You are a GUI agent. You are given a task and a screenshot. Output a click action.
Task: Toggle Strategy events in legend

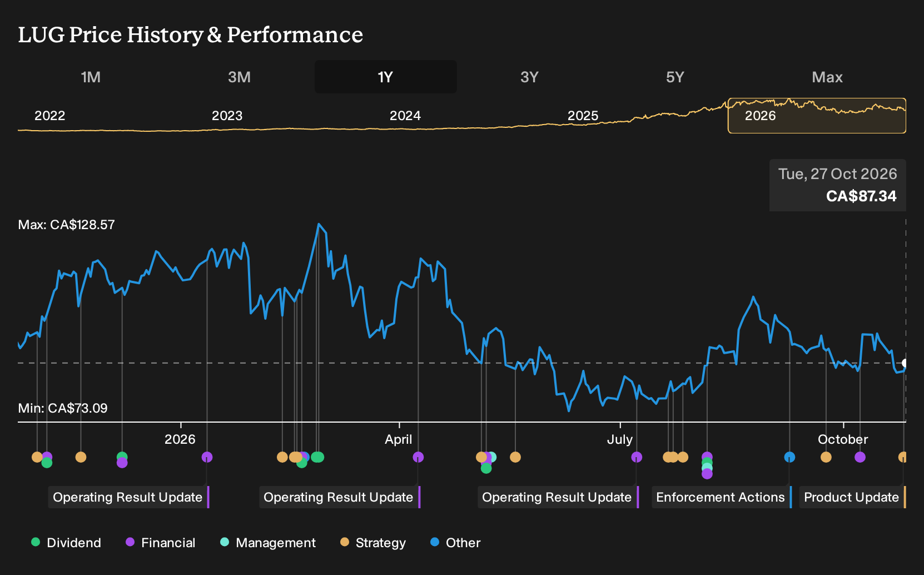(x=373, y=543)
